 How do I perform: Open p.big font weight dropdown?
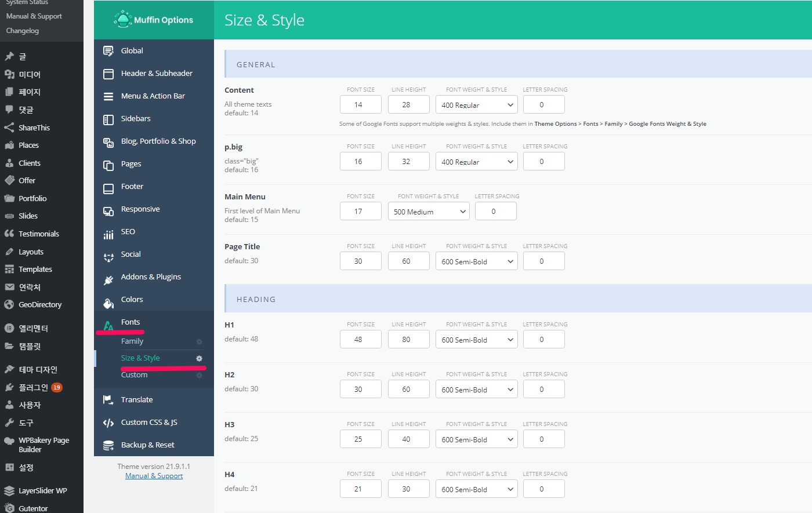[477, 162]
